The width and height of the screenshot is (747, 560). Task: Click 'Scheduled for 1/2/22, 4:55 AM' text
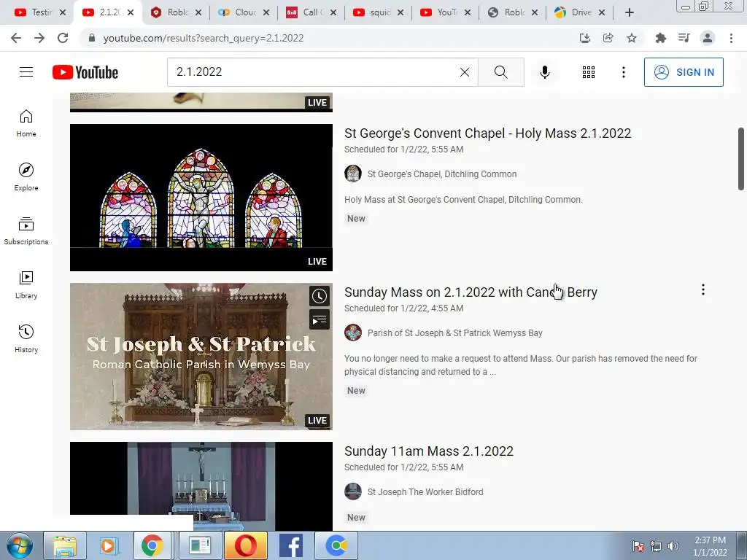(404, 308)
